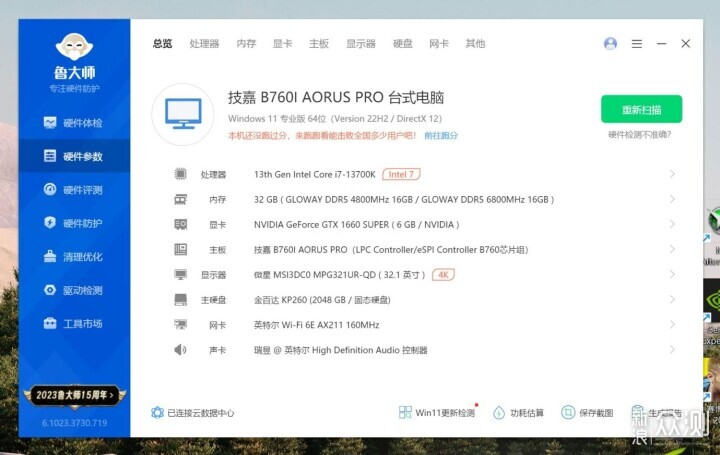Click the 英特尔 Wi-Fi 6E AX211 160MHz text
The image size is (720, 455).
click(x=316, y=325)
